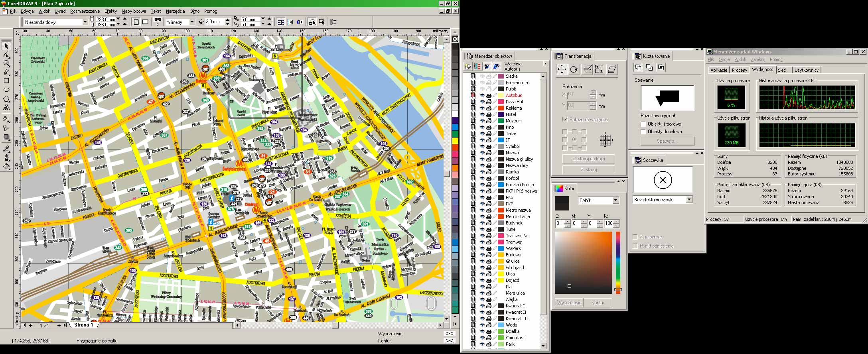Hide the Pizza Hut layer via eye
This screenshot has width=868, height=354.
click(x=482, y=102)
